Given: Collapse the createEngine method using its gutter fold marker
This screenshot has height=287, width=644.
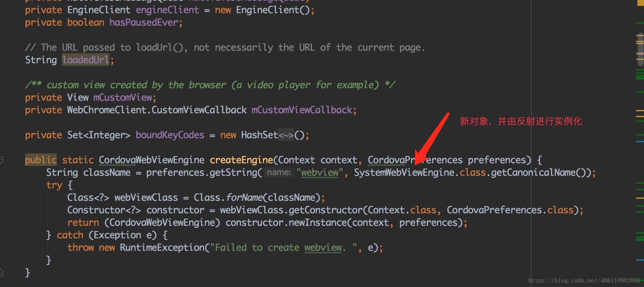Looking at the screenshot, I should pyautogui.click(x=1, y=161).
